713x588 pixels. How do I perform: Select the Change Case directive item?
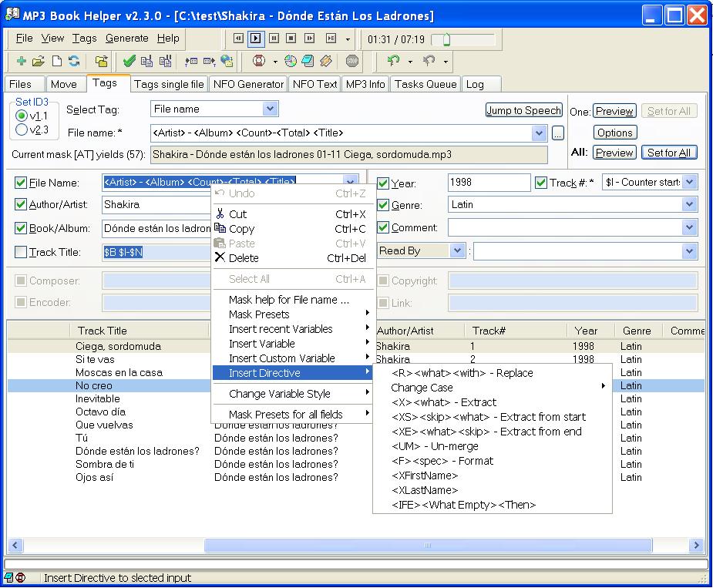493,388
